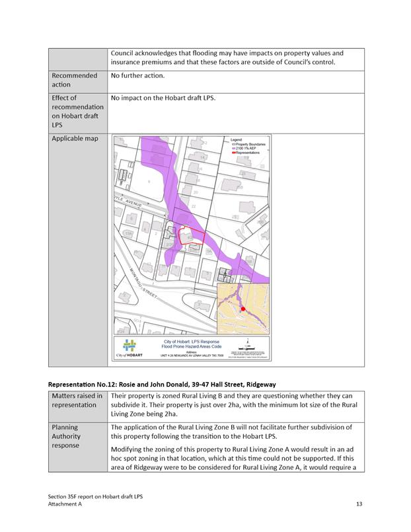Click 'Flood Prone Hazard Areas Code' map subtitle
This screenshot has width=411, height=532.
(192, 346)
